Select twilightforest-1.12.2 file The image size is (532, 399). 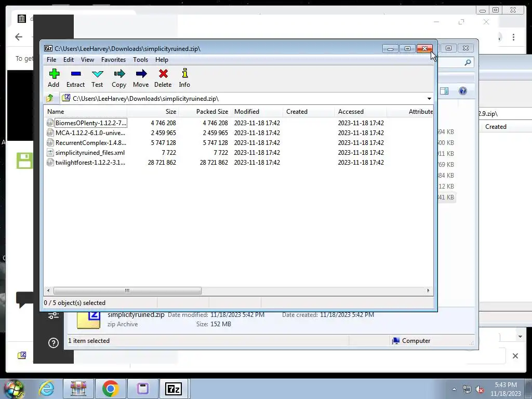[x=90, y=163]
